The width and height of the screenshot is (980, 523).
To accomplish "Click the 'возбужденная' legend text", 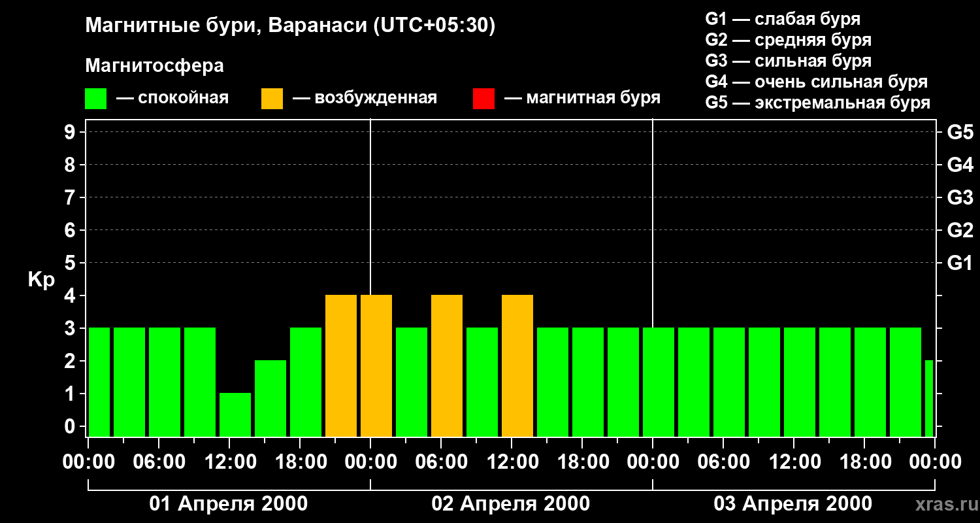I will (x=376, y=98).
